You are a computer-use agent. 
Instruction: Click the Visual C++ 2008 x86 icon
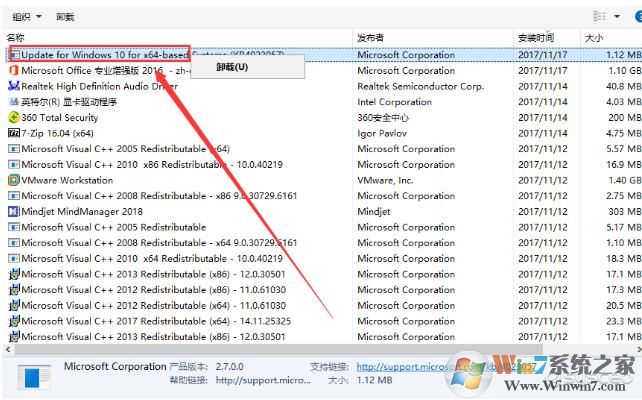[x=14, y=196]
